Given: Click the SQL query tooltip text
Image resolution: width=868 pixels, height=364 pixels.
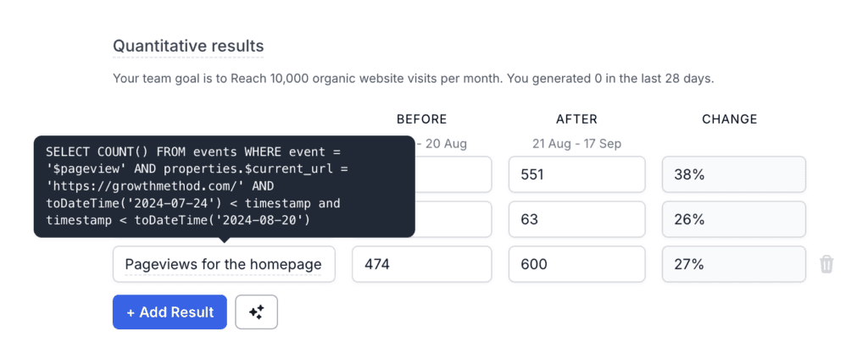Looking at the screenshot, I should (x=224, y=186).
